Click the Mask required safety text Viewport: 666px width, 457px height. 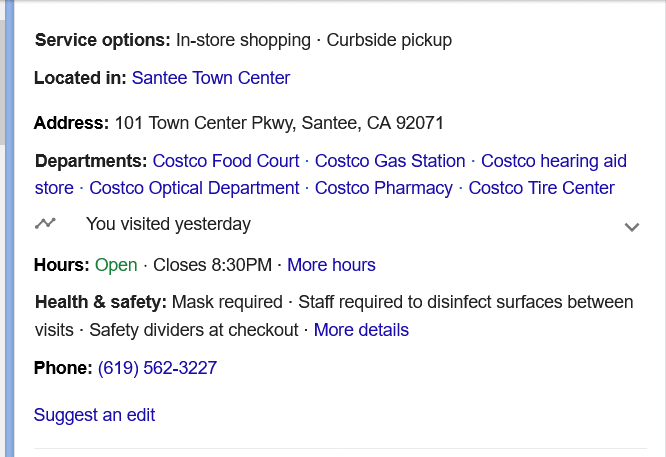click(228, 302)
